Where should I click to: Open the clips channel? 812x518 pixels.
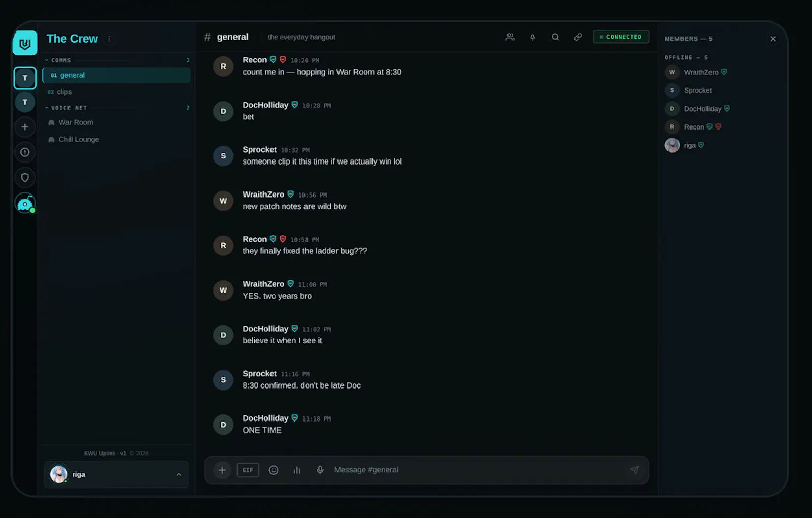tap(116, 92)
